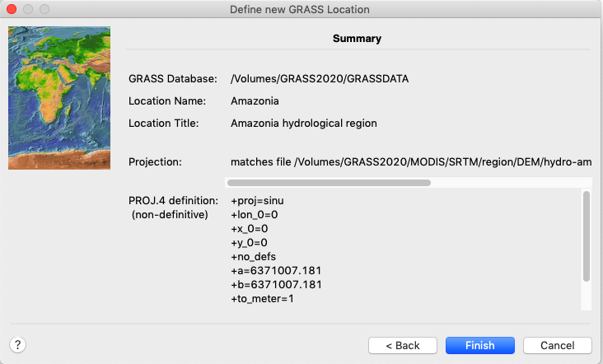
Task: Click the +proj=sinu line
Action: (x=257, y=200)
